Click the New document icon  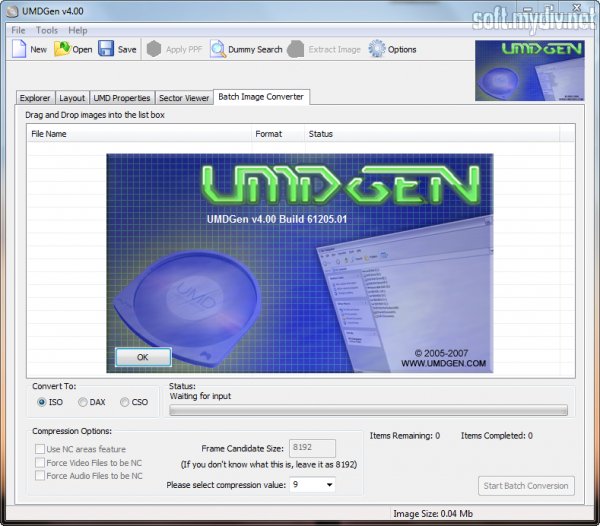[19, 49]
